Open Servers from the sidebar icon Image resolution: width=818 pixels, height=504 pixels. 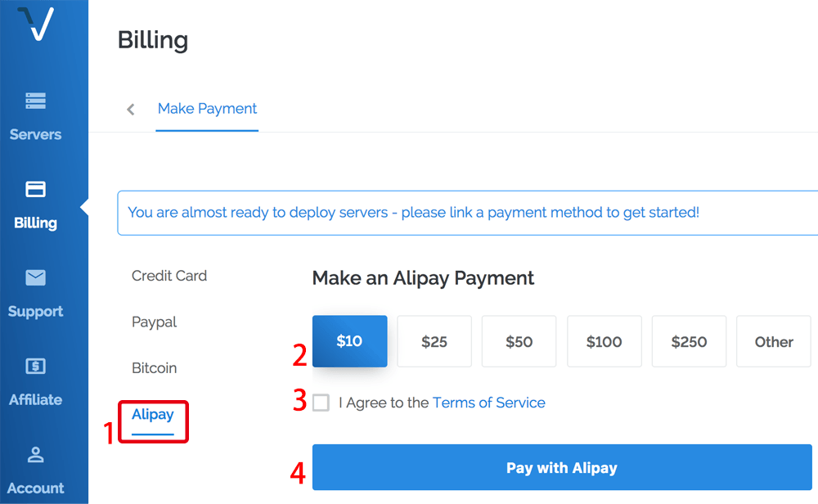coord(36,101)
